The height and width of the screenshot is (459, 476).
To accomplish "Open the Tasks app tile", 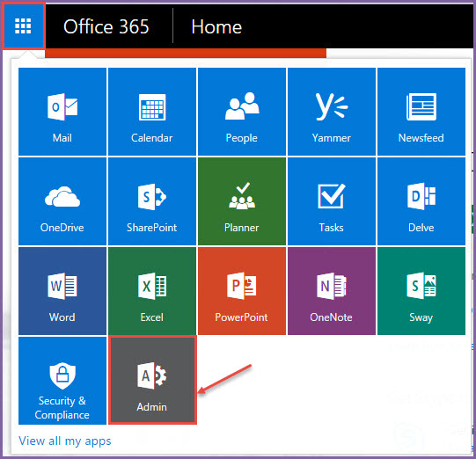I will [332, 201].
